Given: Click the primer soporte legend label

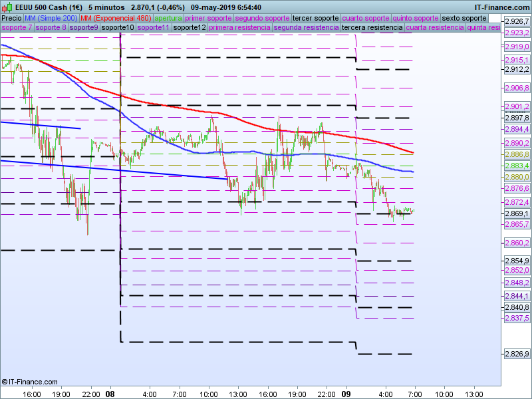Looking at the screenshot, I should click(x=209, y=18).
